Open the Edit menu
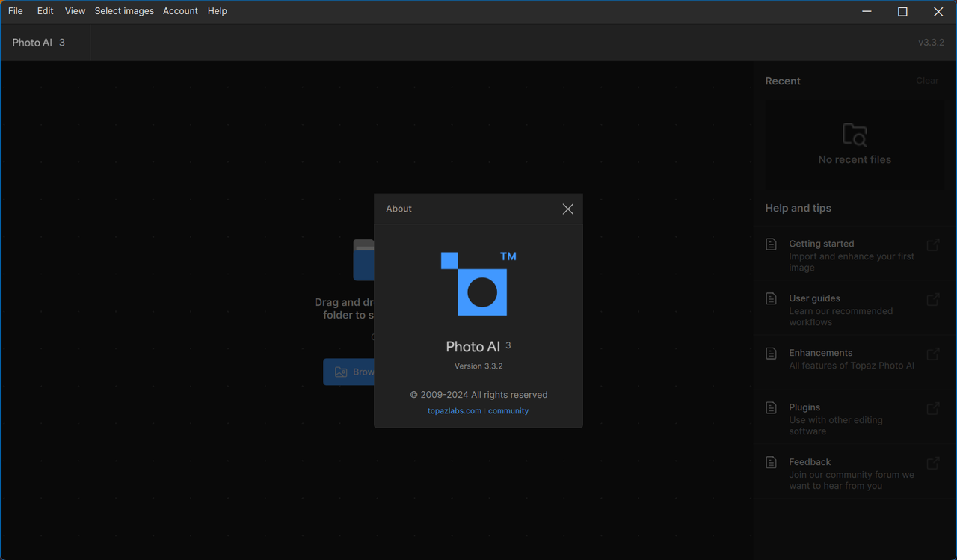 46,11
